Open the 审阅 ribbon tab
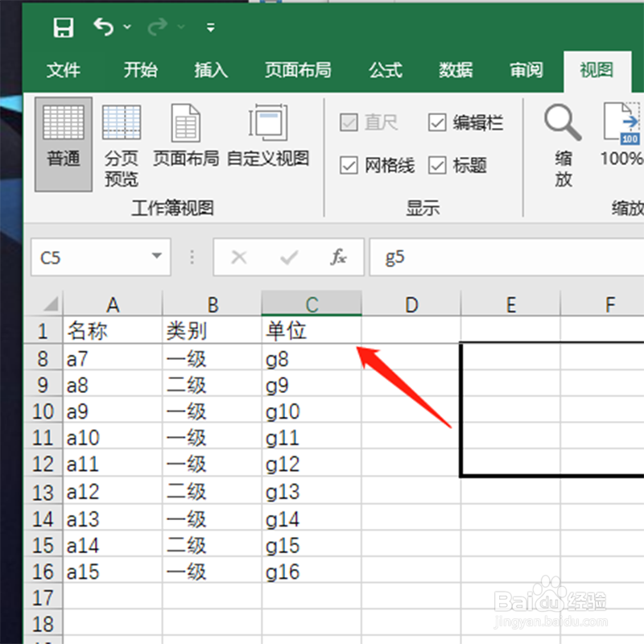644x644 pixels. 526,70
